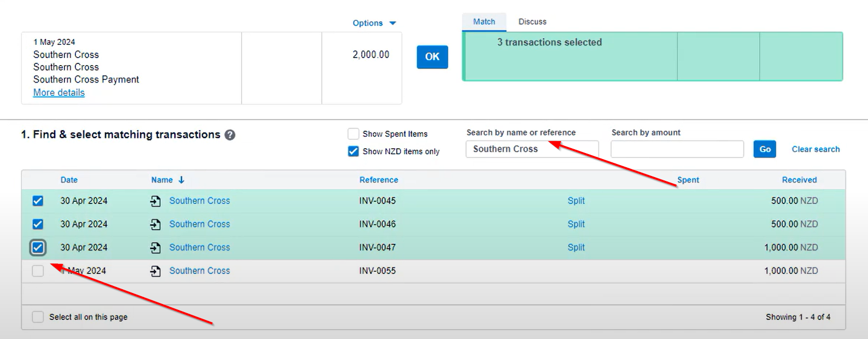Click the Clear search link
The width and height of the screenshot is (868, 339).
coord(816,149)
